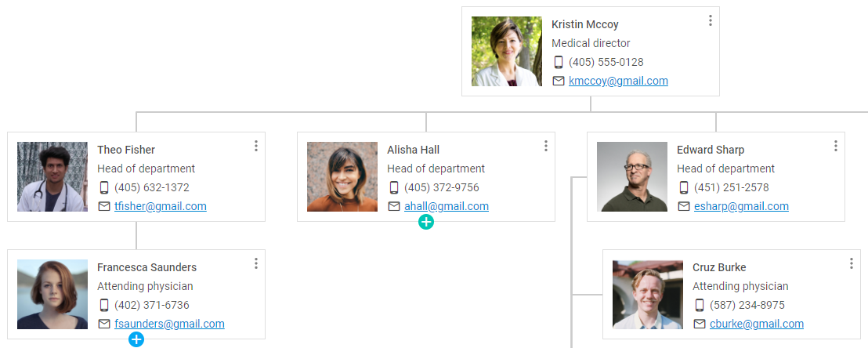Open the fsaunders@gmail.com email link
This screenshot has height=348, width=868.
point(169,324)
